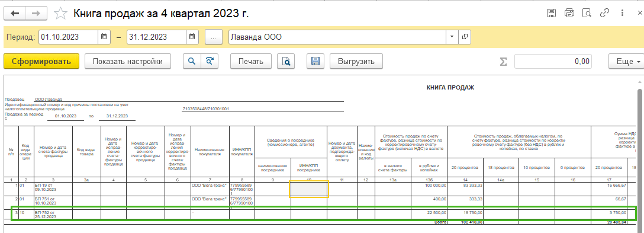
Task: Select the 66,67 VAT cell
Action: tap(609, 203)
